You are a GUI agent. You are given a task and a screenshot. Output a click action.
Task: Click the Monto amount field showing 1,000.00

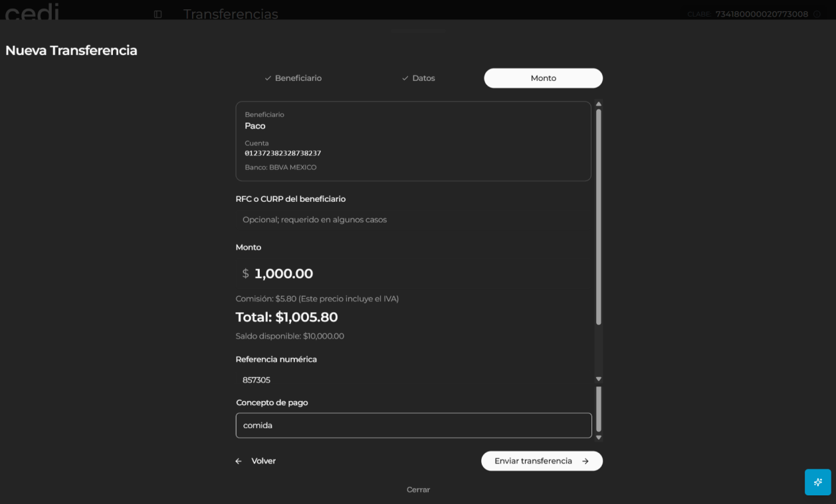coord(413,274)
